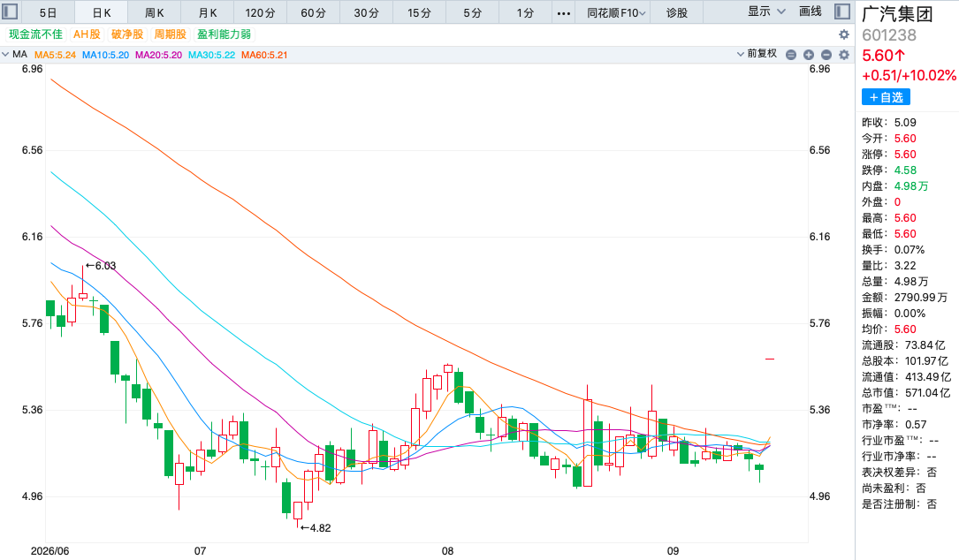Click the 诊股 diagnosis button
Viewport: 959px width, 560px height.
click(x=676, y=13)
